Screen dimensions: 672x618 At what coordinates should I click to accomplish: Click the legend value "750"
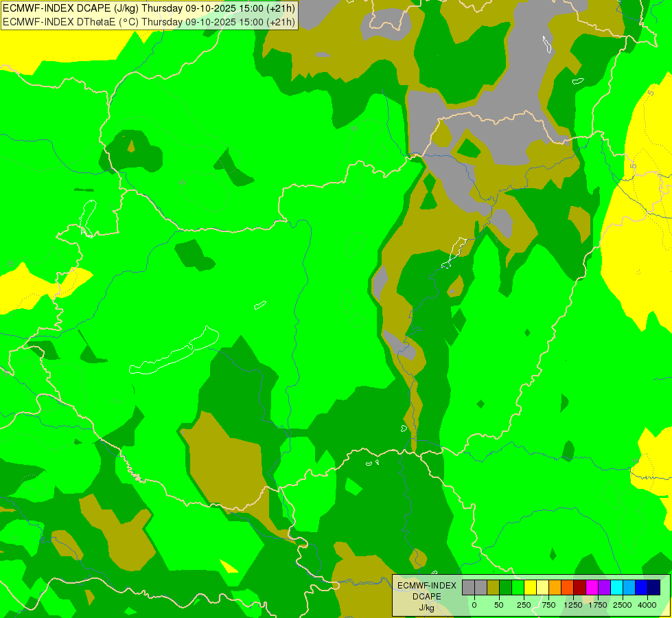coord(548,605)
